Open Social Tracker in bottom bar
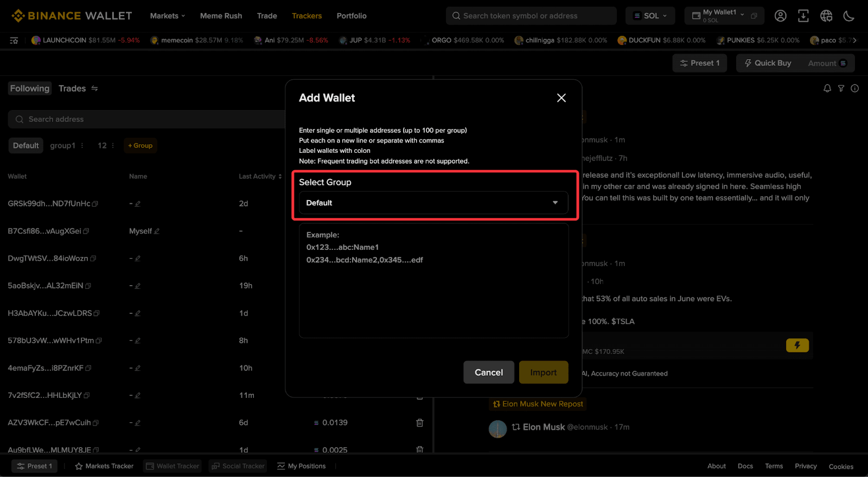Viewport: 868px width, 477px height. pyautogui.click(x=238, y=466)
